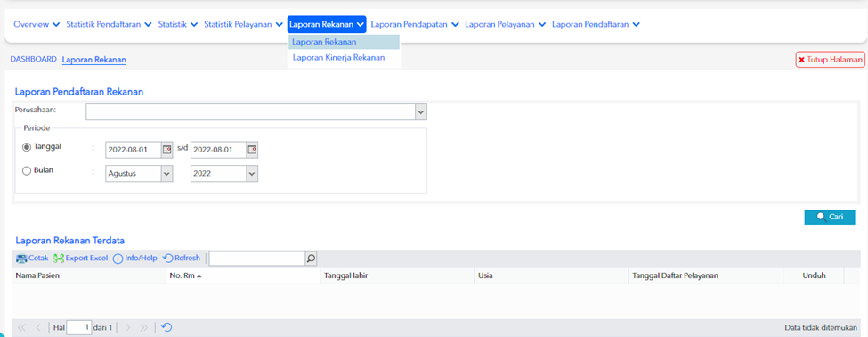868x337 pixels.
Task: Go to last page of results
Action: coord(144,327)
